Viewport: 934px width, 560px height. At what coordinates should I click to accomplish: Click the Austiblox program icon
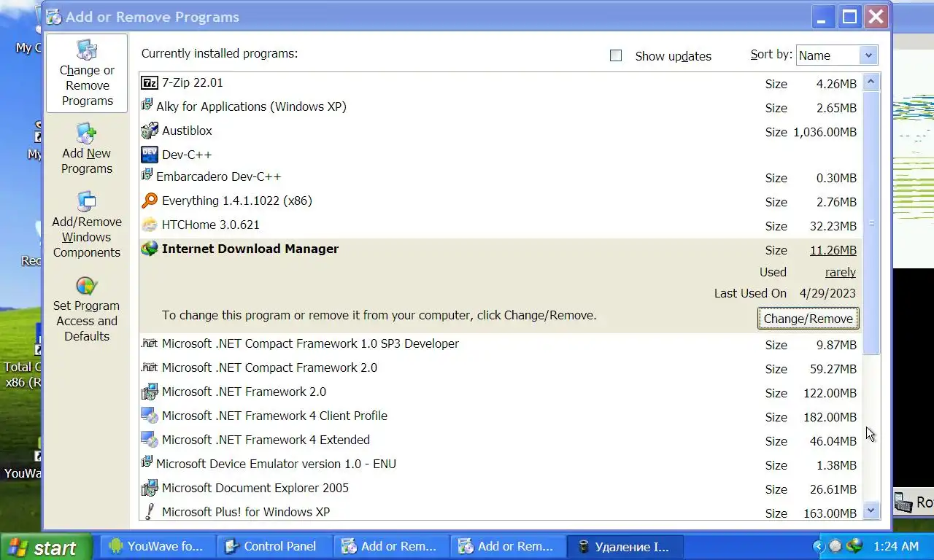[x=149, y=131]
